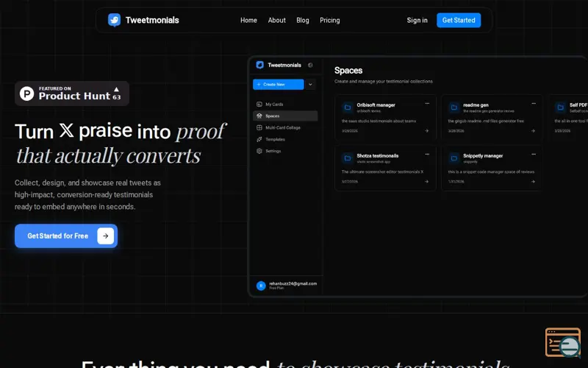Click the Tweetmonials bird logo in navbar
The height and width of the screenshot is (368, 588).
[115, 20]
